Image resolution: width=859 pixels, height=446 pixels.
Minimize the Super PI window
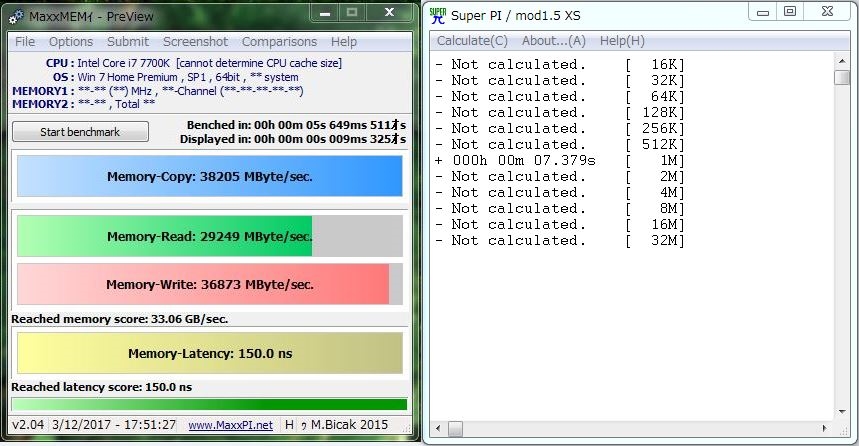(x=763, y=12)
